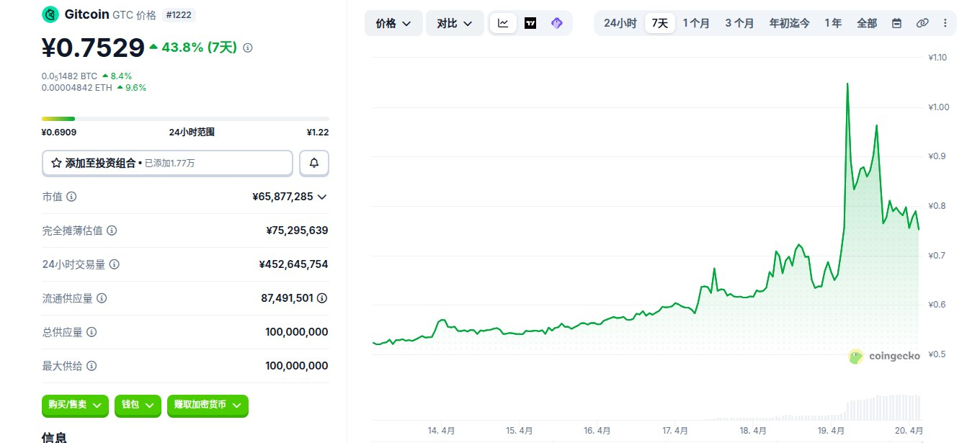980x443 pixels.
Task: Expand the 市值 value chevron
Action: click(x=322, y=197)
